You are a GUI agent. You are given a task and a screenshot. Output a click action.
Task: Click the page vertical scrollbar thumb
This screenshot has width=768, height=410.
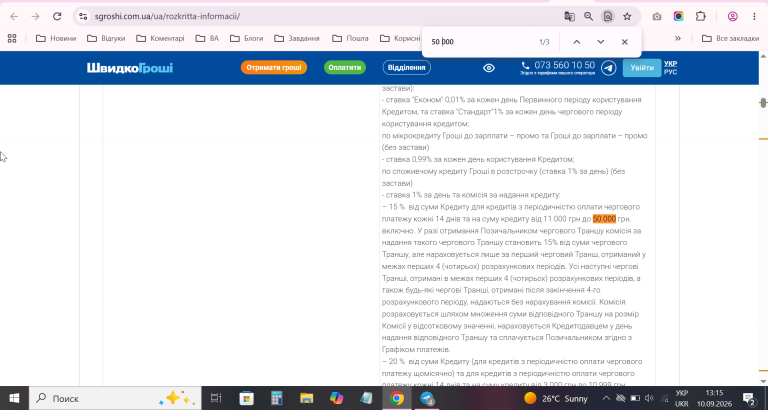pos(763,102)
